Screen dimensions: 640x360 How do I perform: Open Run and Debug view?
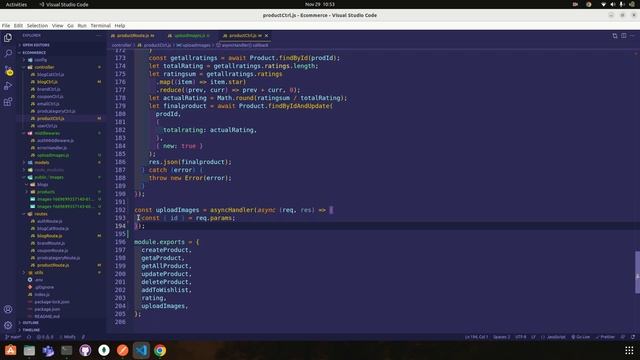8,86
